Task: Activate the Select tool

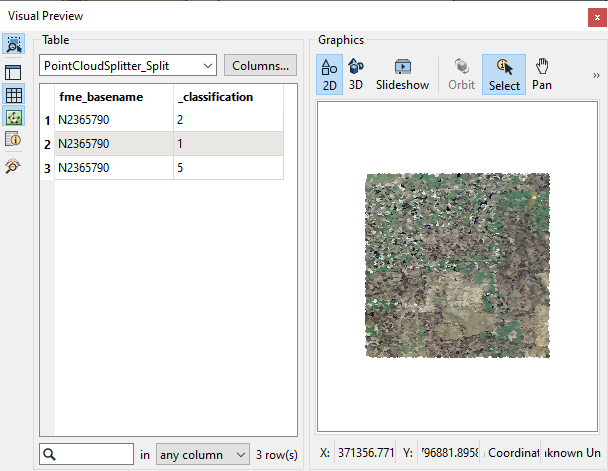Action: [x=504, y=74]
